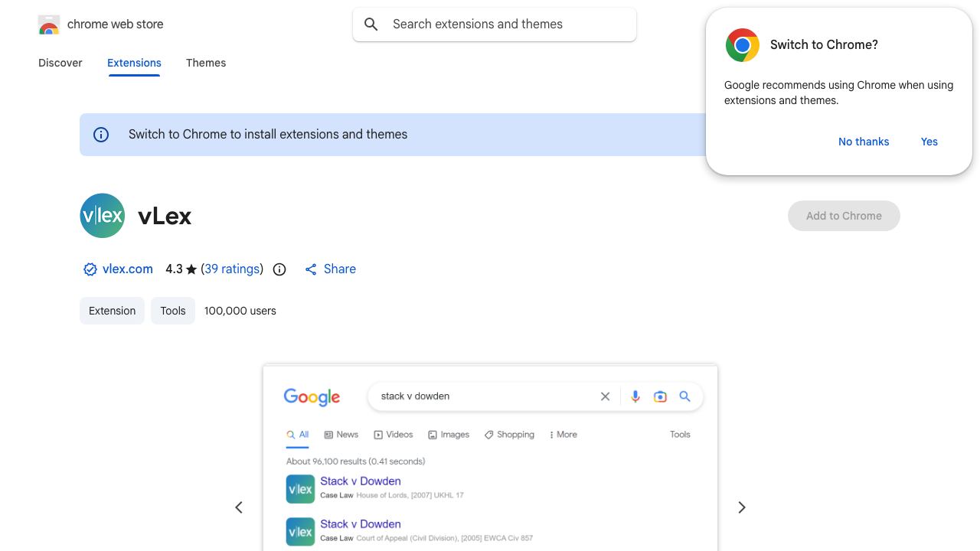Dismiss popup with No thanks

pos(864,142)
